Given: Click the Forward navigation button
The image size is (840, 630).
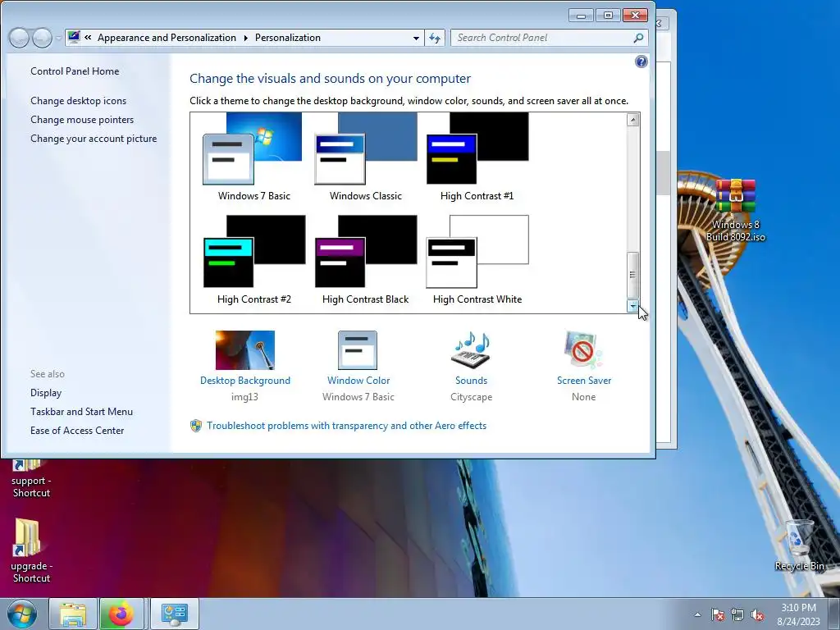Looking at the screenshot, I should (x=42, y=38).
